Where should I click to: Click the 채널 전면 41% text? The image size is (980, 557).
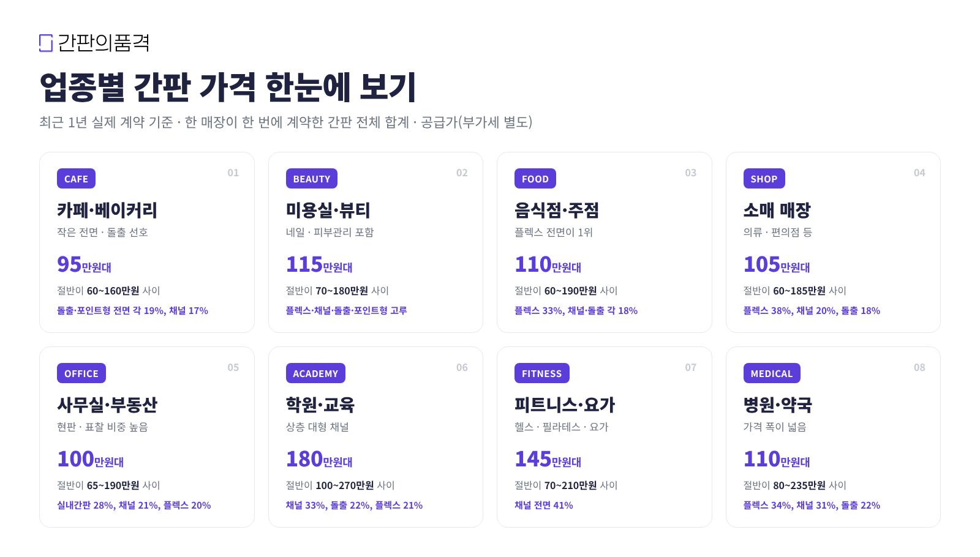[544, 506]
